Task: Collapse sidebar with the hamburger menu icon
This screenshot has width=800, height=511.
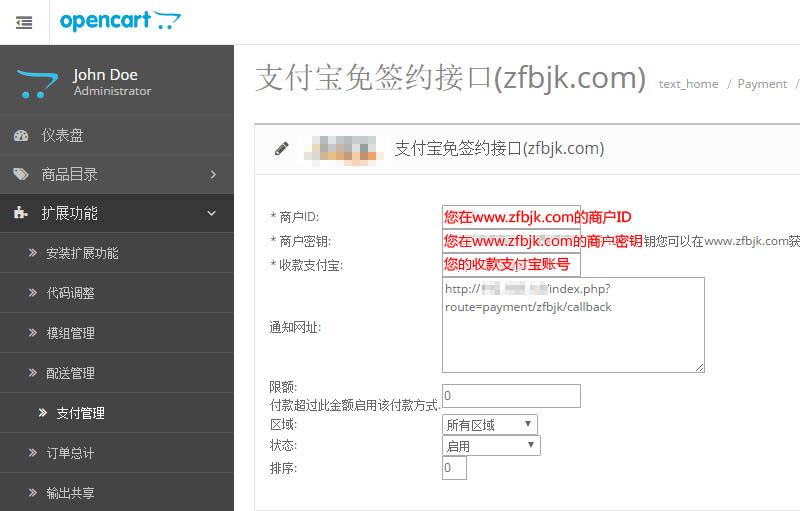Action: (x=24, y=22)
